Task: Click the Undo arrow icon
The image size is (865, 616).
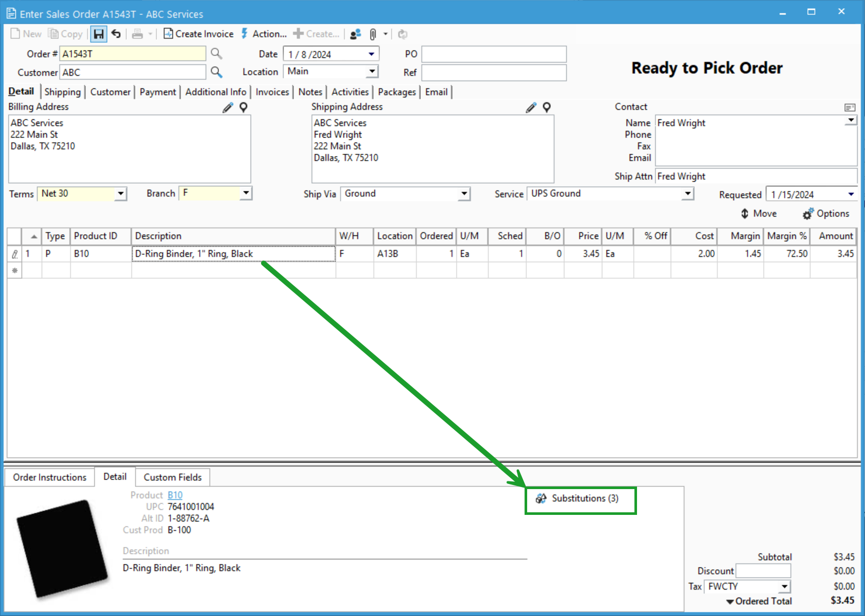Action: tap(116, 34)
